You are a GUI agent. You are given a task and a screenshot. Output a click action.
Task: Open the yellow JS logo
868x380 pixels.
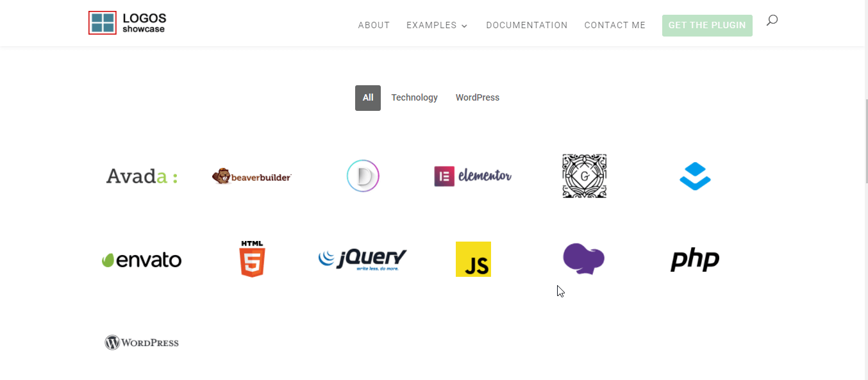click(x=473, y=259)
